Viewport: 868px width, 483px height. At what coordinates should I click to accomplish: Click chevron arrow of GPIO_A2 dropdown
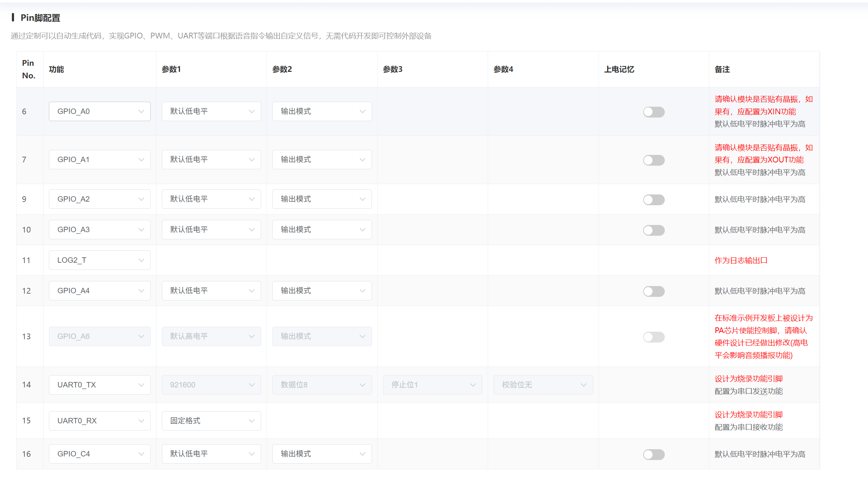click(141, 199)
